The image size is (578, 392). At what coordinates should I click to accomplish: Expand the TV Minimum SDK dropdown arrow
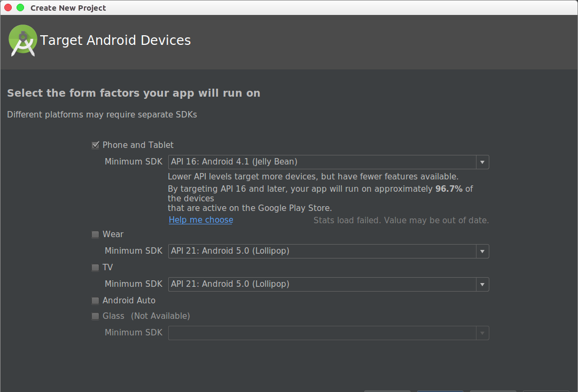point(482,284)
